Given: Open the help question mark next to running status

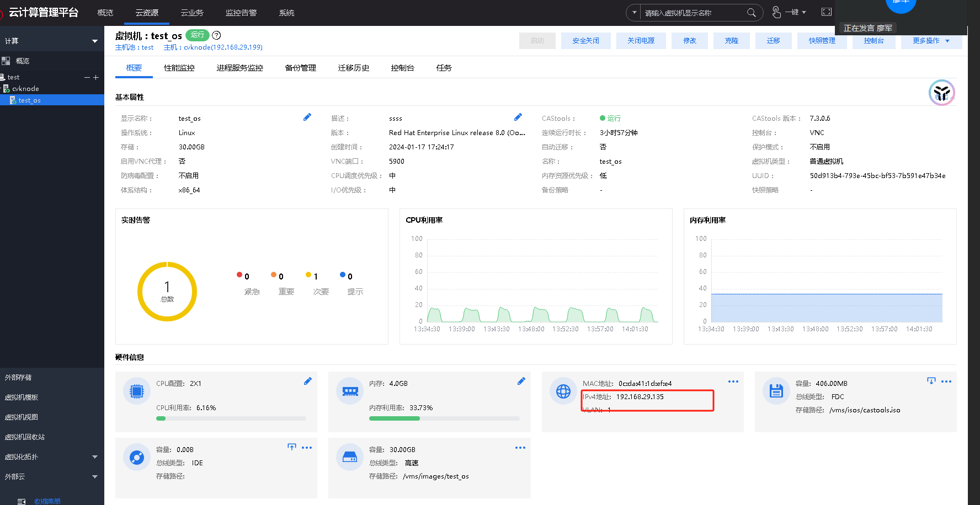Looking at the screenshot, I should (217, 35).
